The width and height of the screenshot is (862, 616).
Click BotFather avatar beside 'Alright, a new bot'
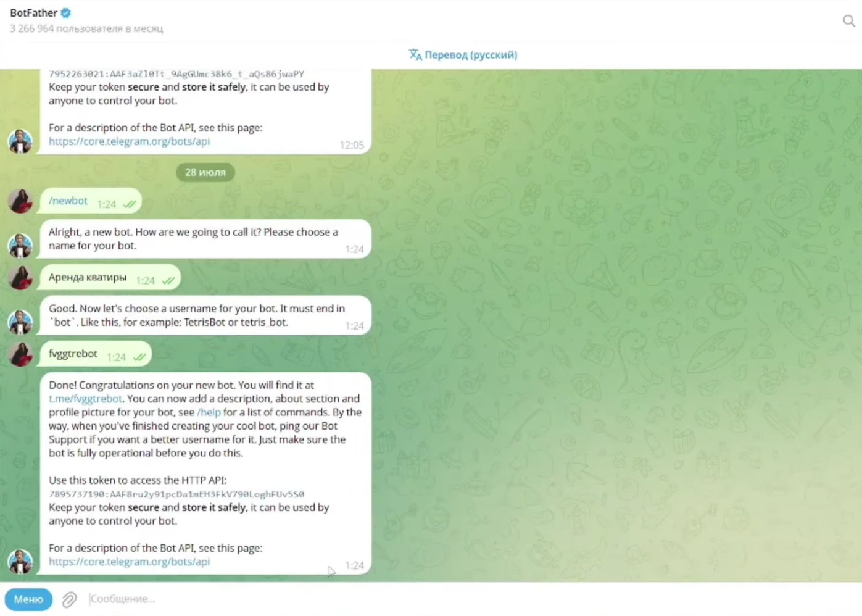20,245
